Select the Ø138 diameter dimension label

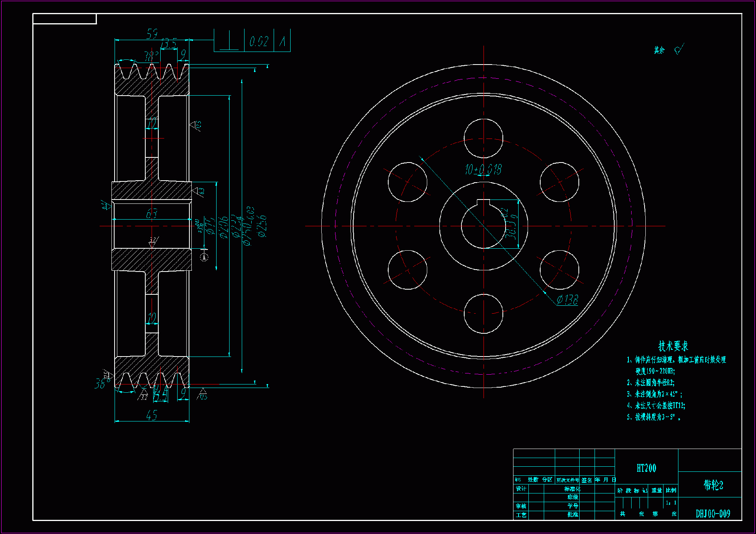[x=567, y=300]
